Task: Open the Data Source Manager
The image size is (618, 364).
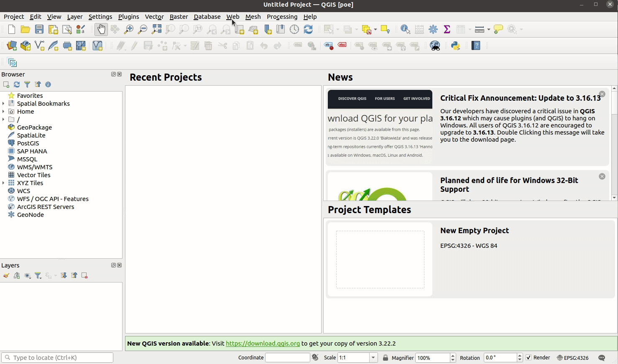Action: (x=11, y=45)
